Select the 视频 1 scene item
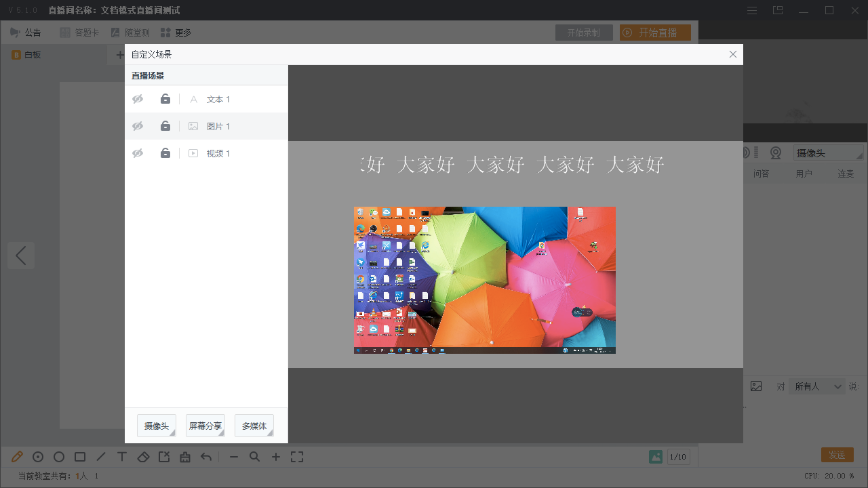The width and height of the screenshot is (868, 488). [x=218, y=154]
